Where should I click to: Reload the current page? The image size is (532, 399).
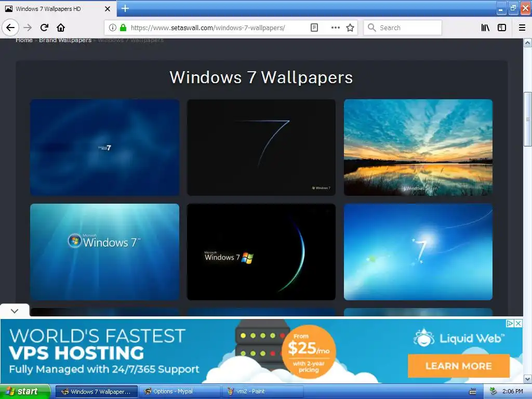tap(44, 28)
